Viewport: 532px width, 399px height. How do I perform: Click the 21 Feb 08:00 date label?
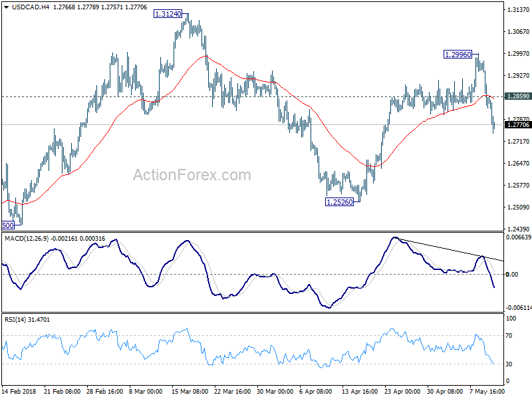click(62, 391)
